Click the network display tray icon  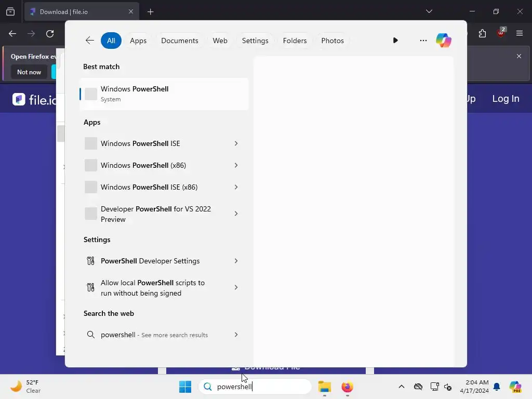(x=434, y=387)
